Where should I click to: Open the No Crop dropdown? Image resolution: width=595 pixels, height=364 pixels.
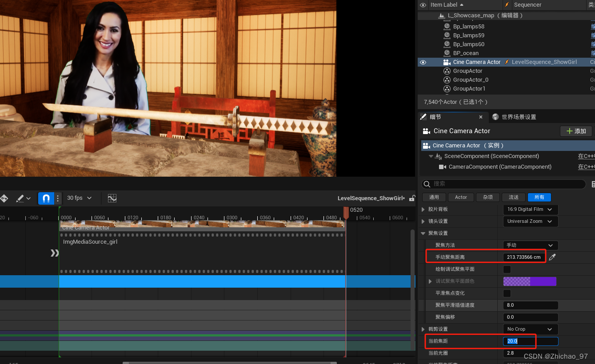(531, 329)
